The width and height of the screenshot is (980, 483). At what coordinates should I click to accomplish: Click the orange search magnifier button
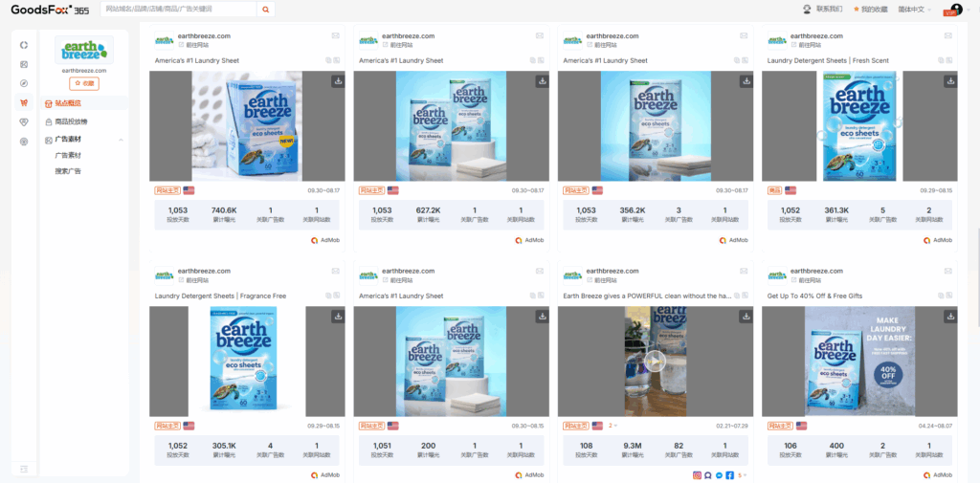tap(266, 10)
